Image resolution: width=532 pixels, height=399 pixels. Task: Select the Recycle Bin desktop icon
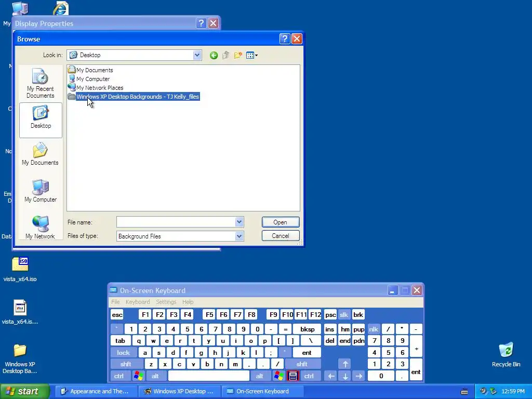point(506,355)
